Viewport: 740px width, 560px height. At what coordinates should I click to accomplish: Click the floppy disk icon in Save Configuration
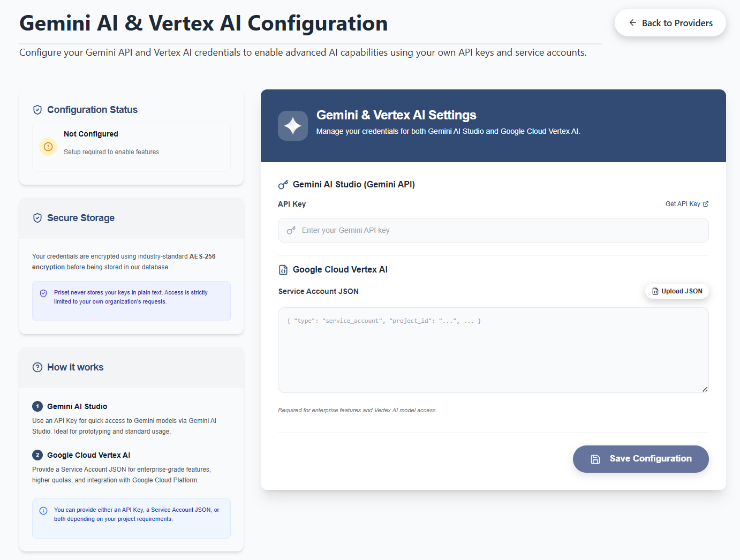point(595,459)
